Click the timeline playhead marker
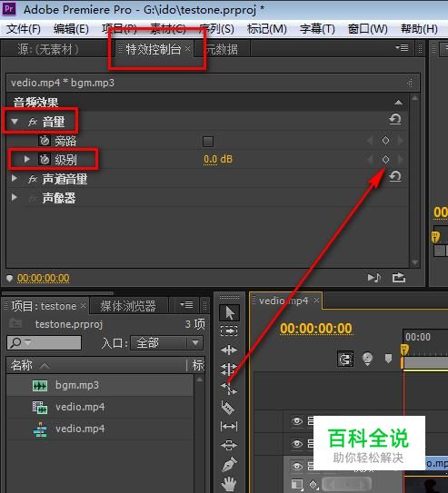The image size is (448, 493). [404, 350]
